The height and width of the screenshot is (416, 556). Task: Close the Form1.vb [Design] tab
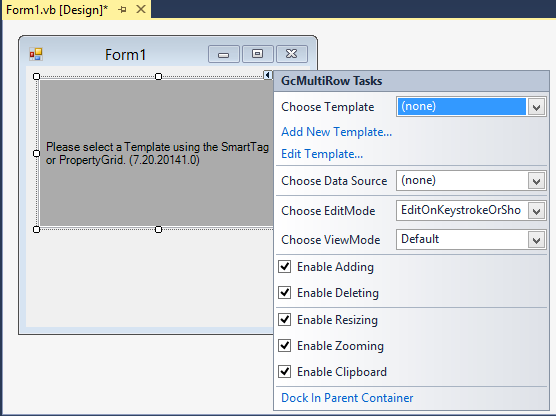(141, 9)
